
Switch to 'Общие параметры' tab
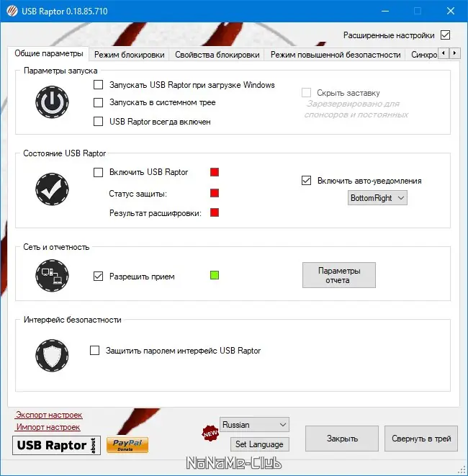[x=49, y=53]
